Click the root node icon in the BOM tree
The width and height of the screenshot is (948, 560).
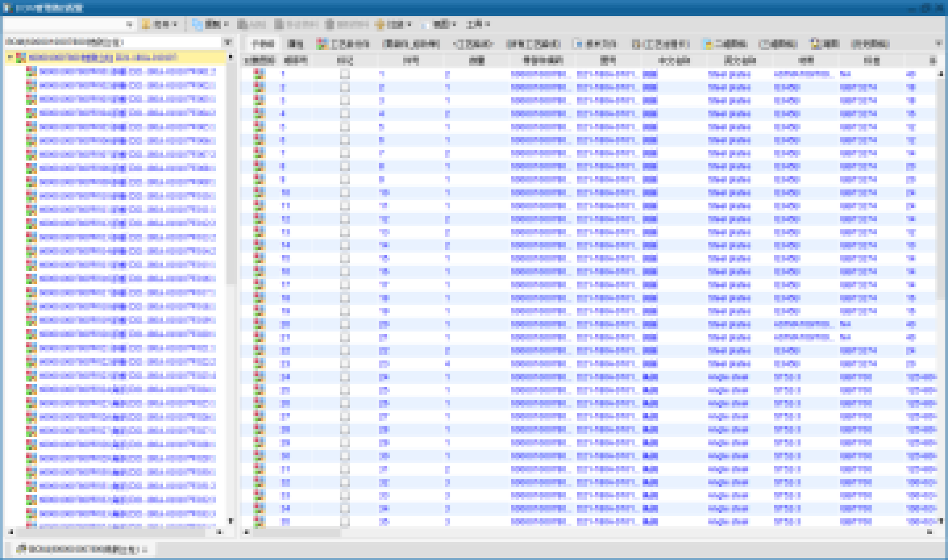21,57
